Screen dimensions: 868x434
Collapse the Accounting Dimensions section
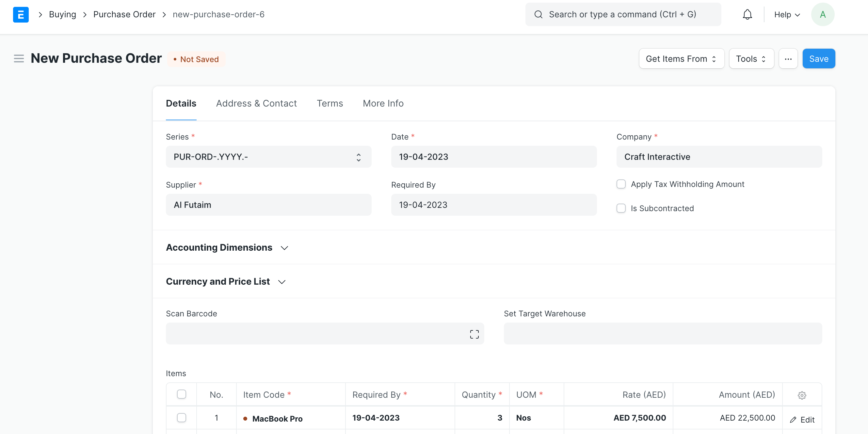tap(284, 248)
